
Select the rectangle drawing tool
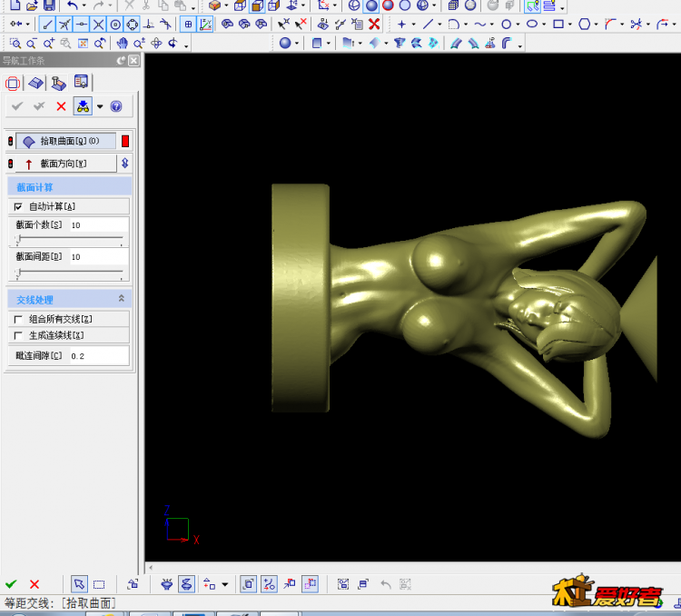coord(558,24)
